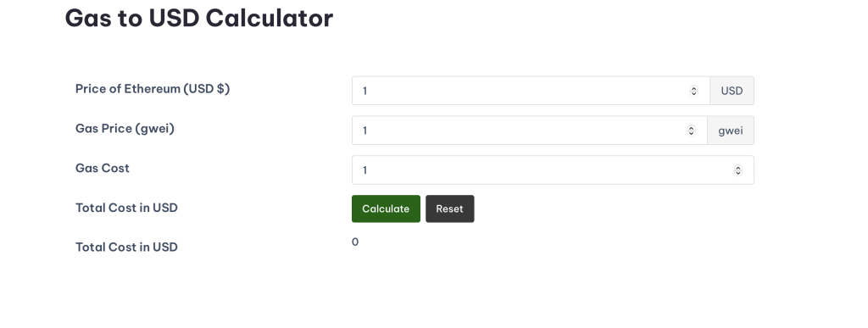Click the Price of Ethereum input field

point(531,91)
